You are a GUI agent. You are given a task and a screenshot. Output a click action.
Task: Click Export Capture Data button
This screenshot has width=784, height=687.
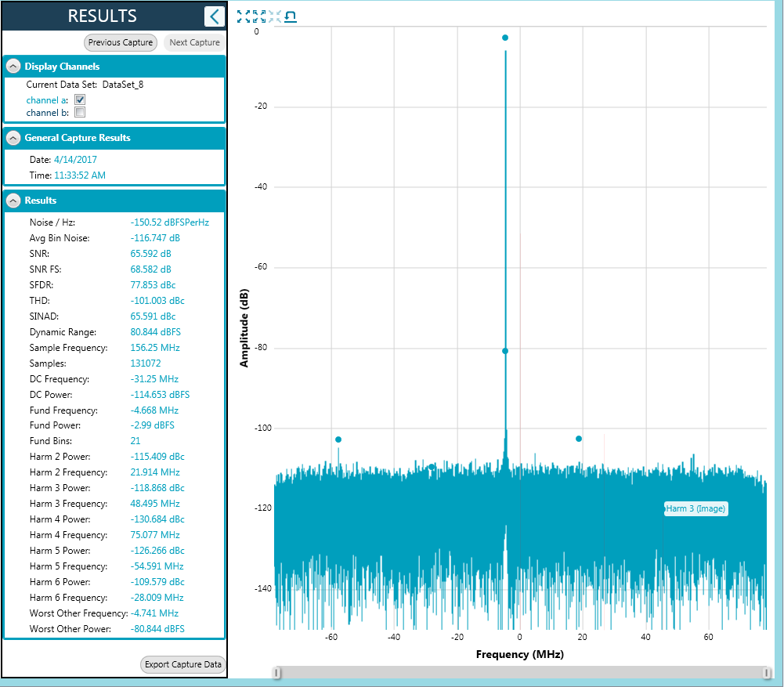(x=183, y=664)
